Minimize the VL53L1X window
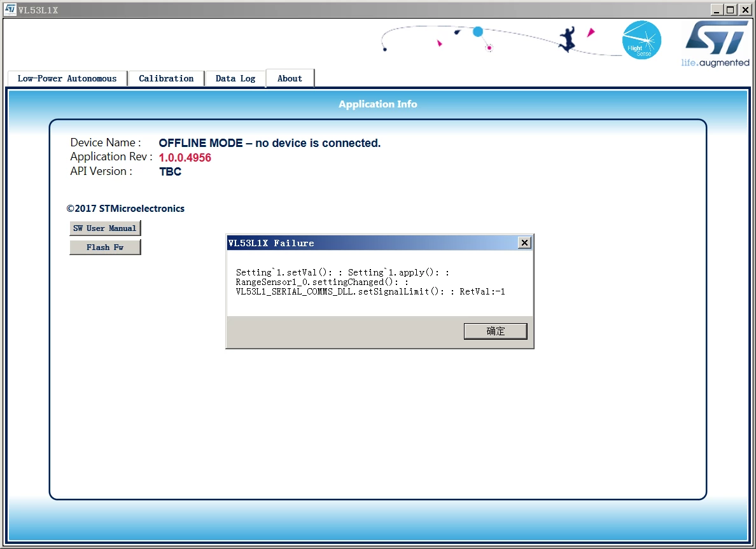The image size is (756, 549). [717, 10]
